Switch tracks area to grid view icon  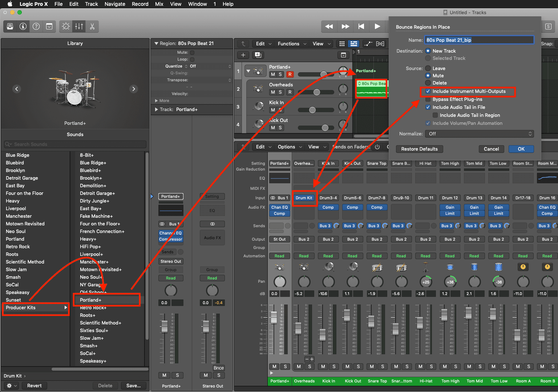[x=342, y=44]
